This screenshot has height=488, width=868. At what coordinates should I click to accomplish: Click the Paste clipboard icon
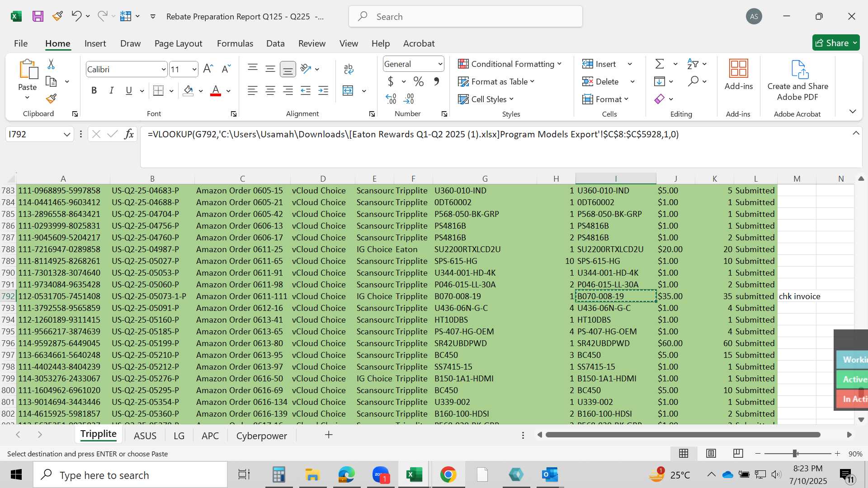(28, 69)
